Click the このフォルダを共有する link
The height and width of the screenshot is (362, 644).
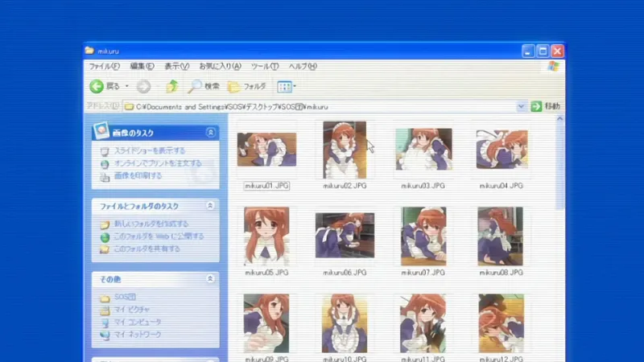point(147,249)
